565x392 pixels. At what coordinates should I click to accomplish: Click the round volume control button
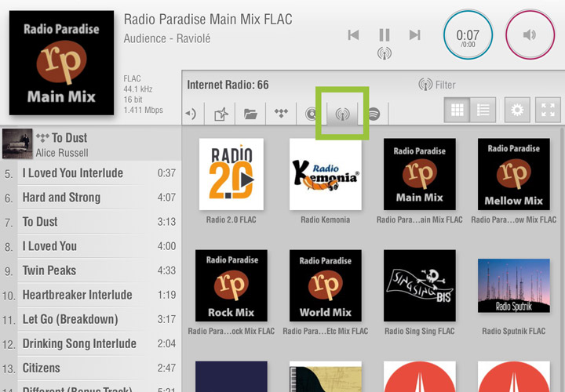tap(530, 34)
